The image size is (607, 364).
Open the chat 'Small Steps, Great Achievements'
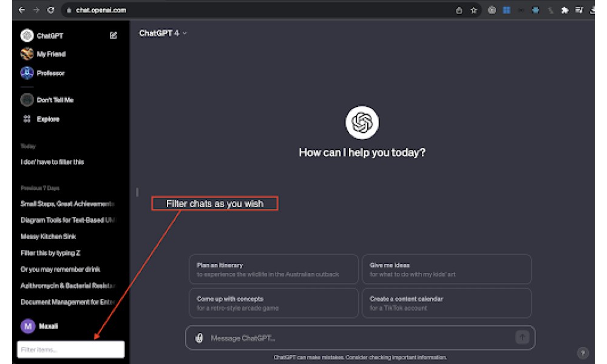(67, 204)
